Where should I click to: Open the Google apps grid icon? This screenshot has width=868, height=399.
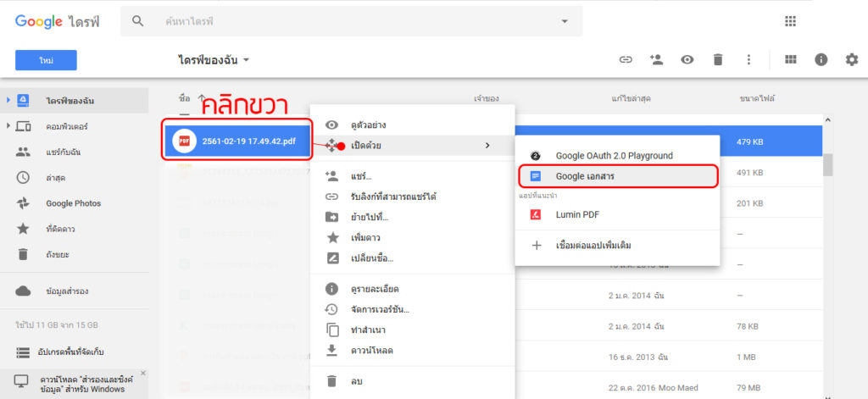click(791, 21)
